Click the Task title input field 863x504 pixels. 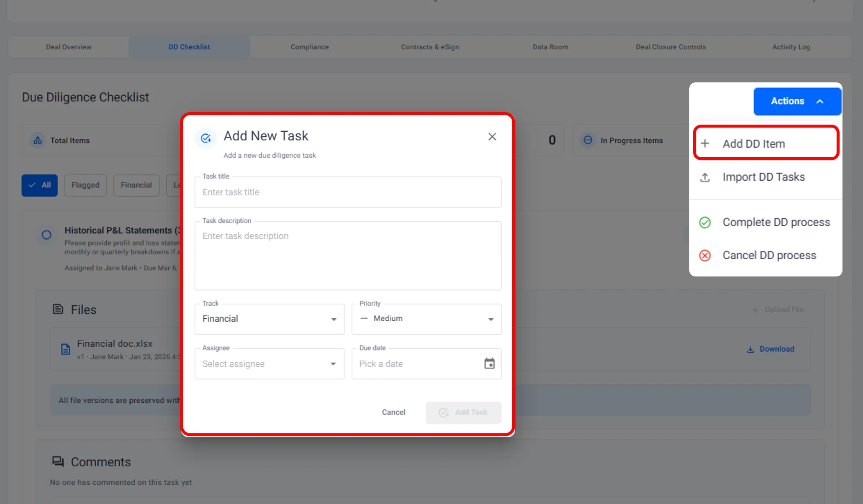tap(347, 192)
